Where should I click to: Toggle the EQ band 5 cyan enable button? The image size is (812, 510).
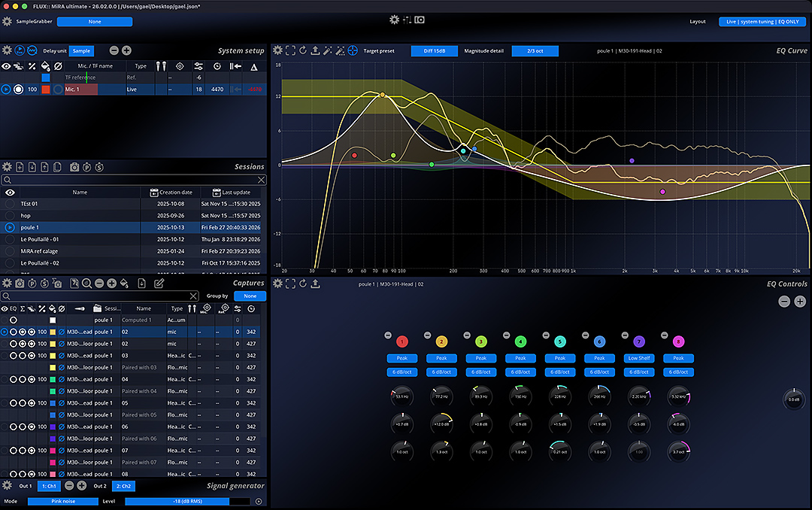(560, 342)
